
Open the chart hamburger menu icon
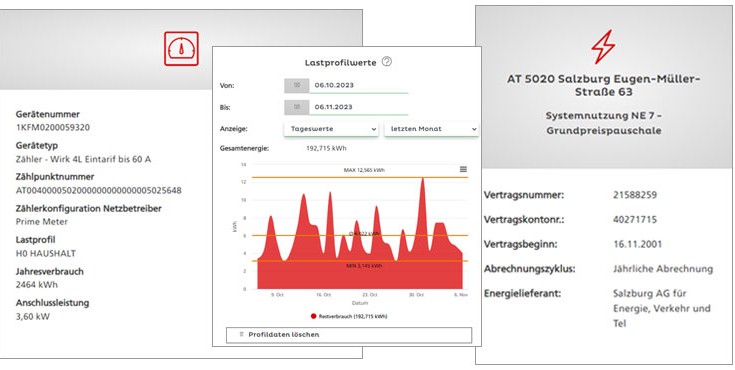tap(463, 169)
